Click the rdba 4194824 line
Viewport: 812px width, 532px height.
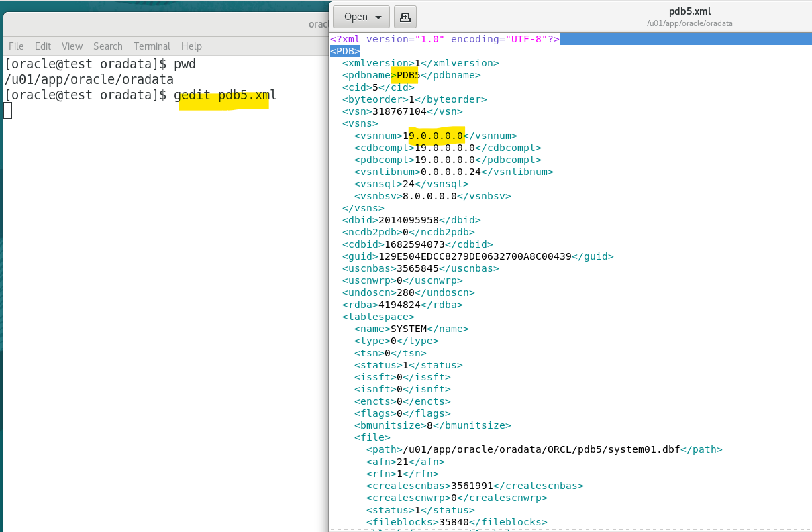403,305
